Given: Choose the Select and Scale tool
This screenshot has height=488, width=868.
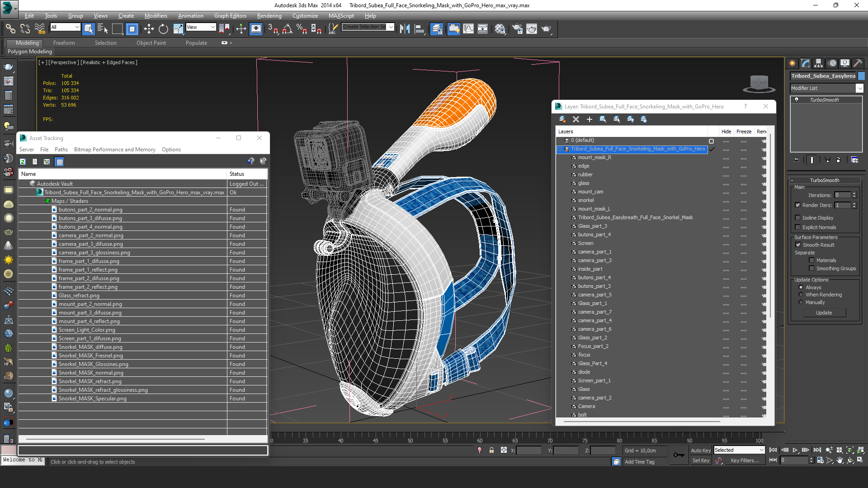Looking at the screenshot, I should click(x=178, y=29).
